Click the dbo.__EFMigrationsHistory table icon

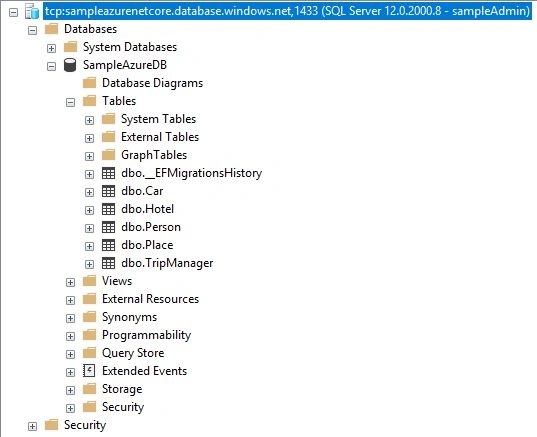[109, 173]
